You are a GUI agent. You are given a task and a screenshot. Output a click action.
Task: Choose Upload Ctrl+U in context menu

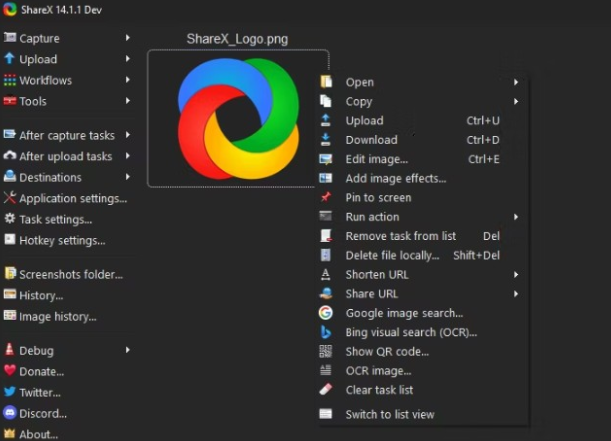422,120
